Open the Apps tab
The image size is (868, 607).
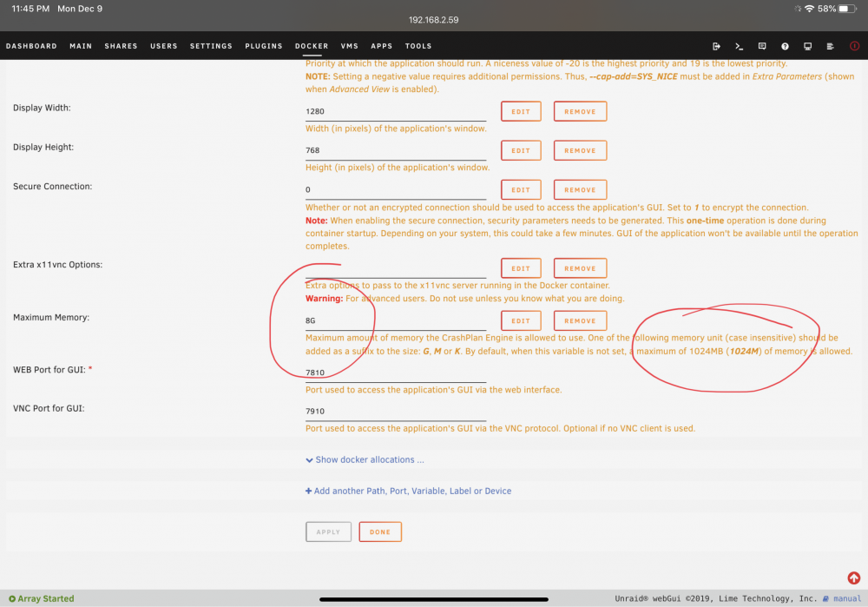[382, 46]
